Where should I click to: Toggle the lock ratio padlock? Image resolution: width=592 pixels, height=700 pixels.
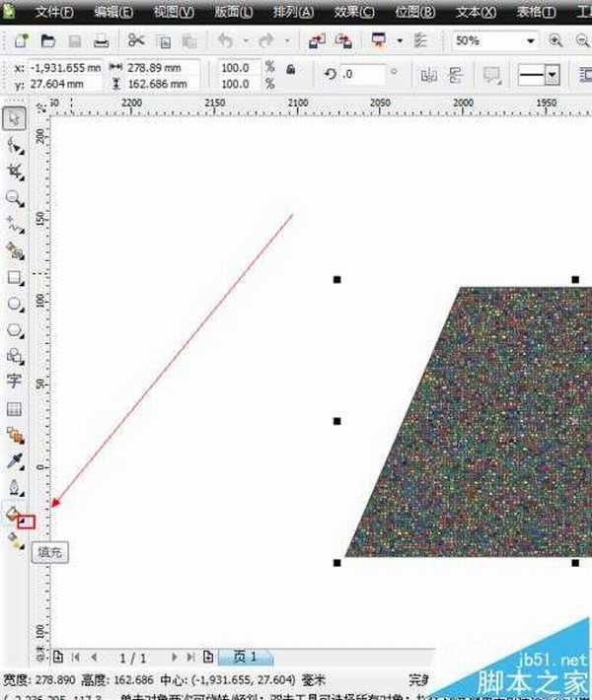coord(290,70)
